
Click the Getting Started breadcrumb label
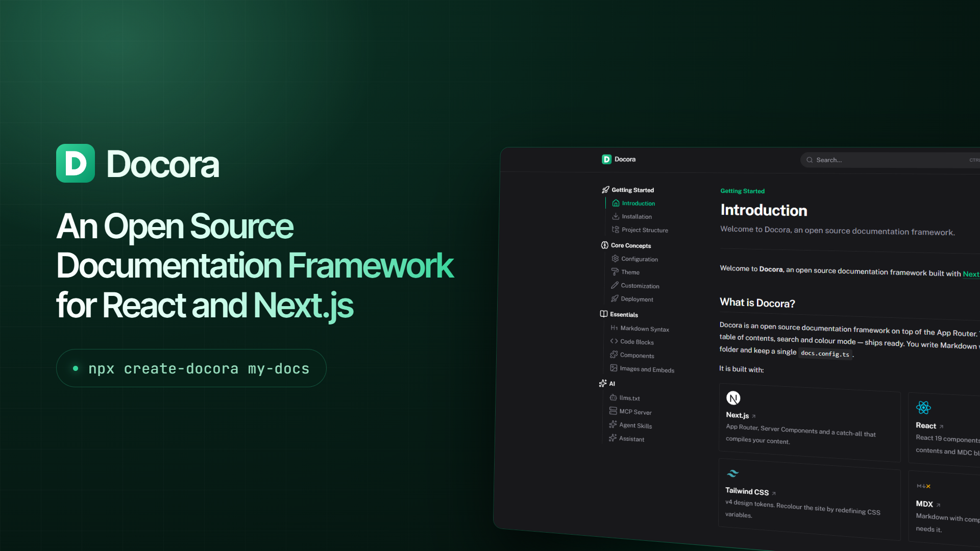click(x=742, y=191)
